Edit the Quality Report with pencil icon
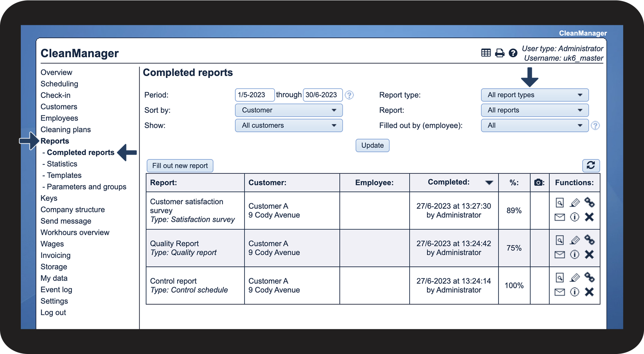The height and width of the screenshot is (354, 644). [575, 240]
